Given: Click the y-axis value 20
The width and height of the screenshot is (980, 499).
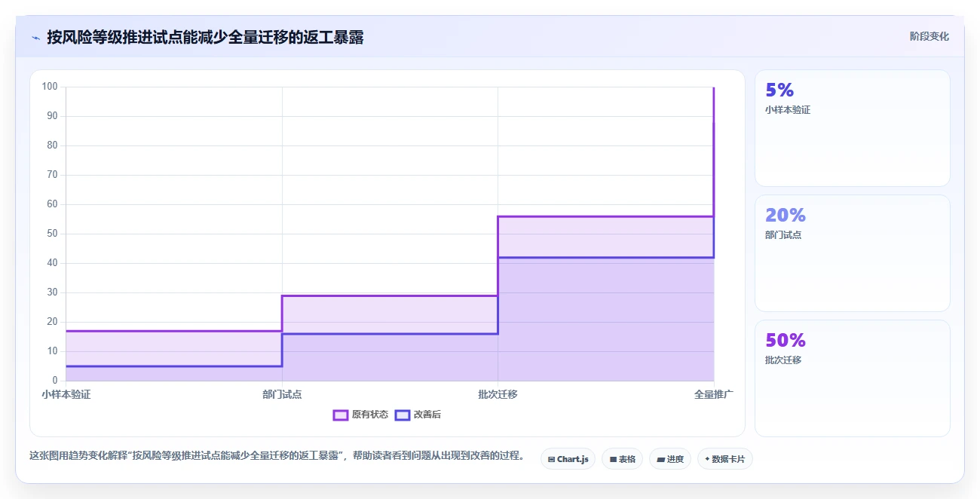Looking at the screenshot, I should coord(52,322).
